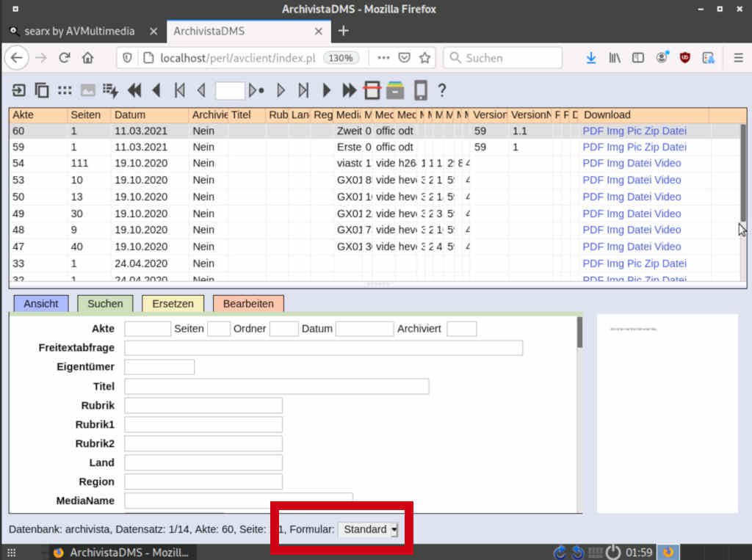Screen dimensions: 752x560
Task: Switch to the Suchen tab
Action: (105, 304)
